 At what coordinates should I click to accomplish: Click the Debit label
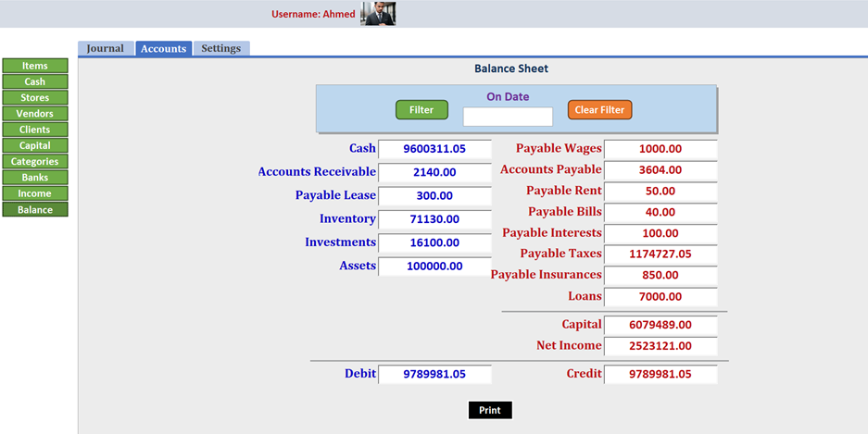[x=360, y=374]
